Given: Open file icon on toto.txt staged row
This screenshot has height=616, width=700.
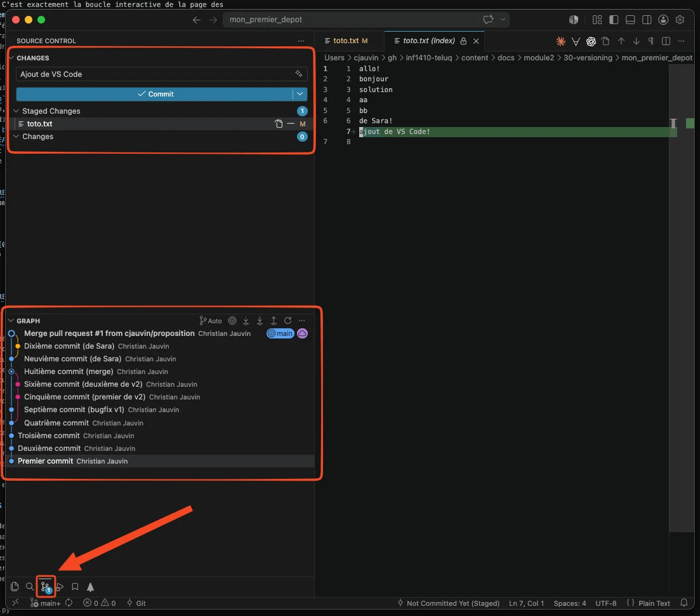Looking at the screenshot, I should pos(279,124).
